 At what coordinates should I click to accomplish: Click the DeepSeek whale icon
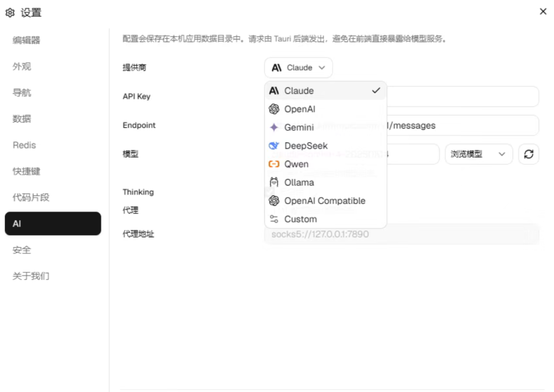coord(274,146)
